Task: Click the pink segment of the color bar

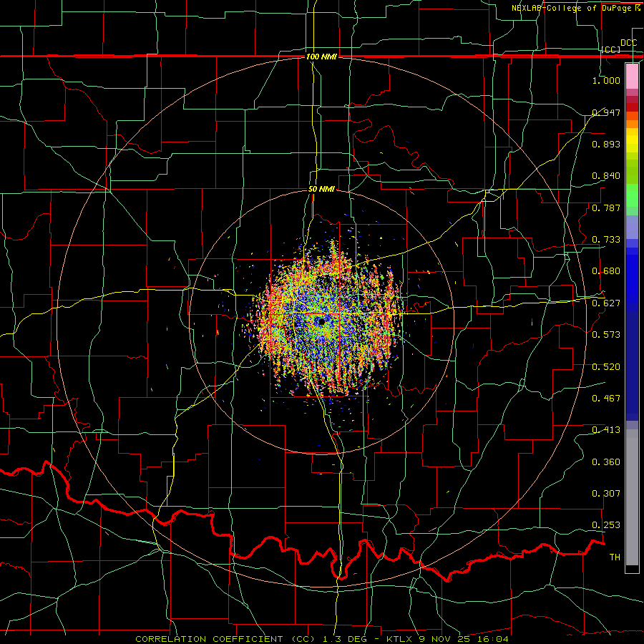Action: (632, 76)
